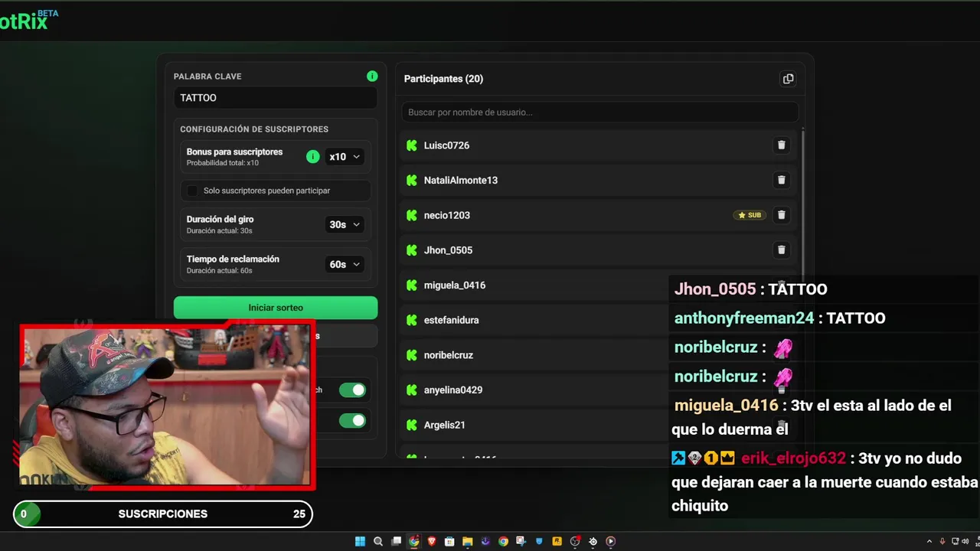Screen dimensions: 980x551
Task: Click the 'Participantes (20)' heading
Action: [x=443, y=79]
